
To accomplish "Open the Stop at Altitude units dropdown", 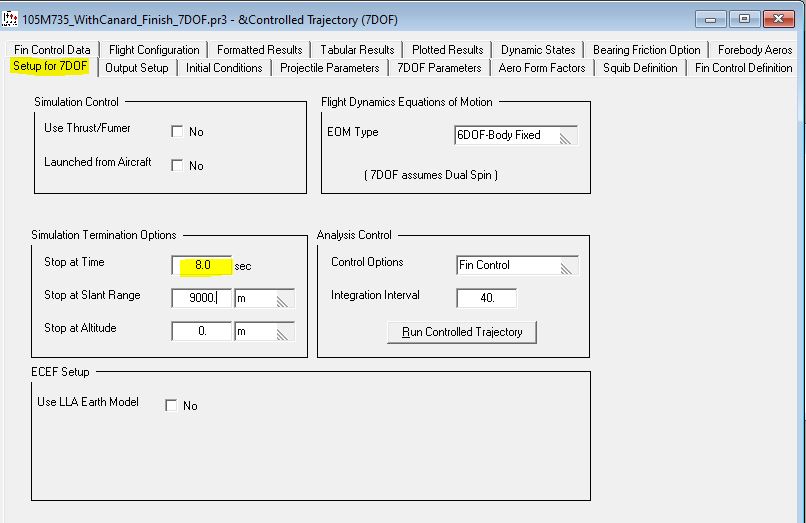I will 264,331.
